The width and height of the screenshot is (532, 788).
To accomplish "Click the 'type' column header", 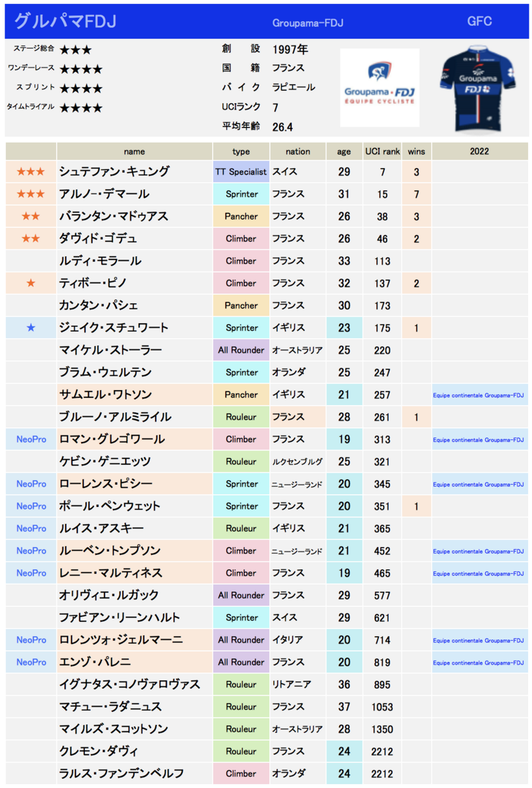I will (x=241, y=151).
